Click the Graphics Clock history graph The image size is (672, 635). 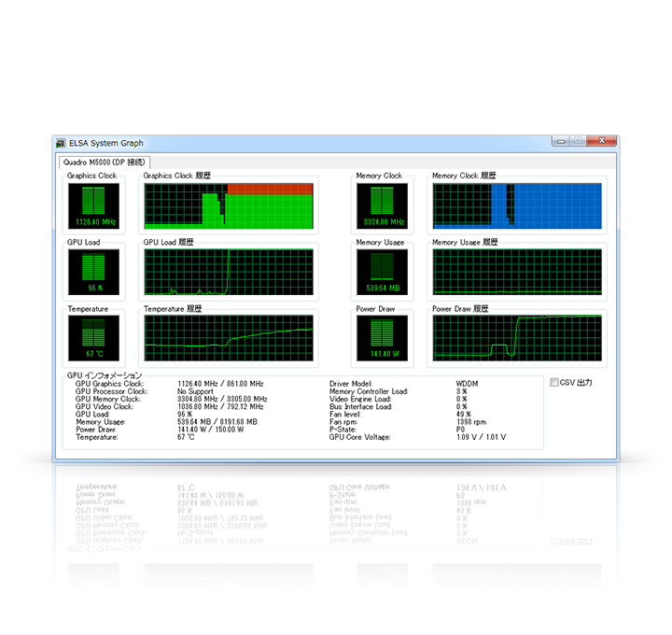pos(229,206)
